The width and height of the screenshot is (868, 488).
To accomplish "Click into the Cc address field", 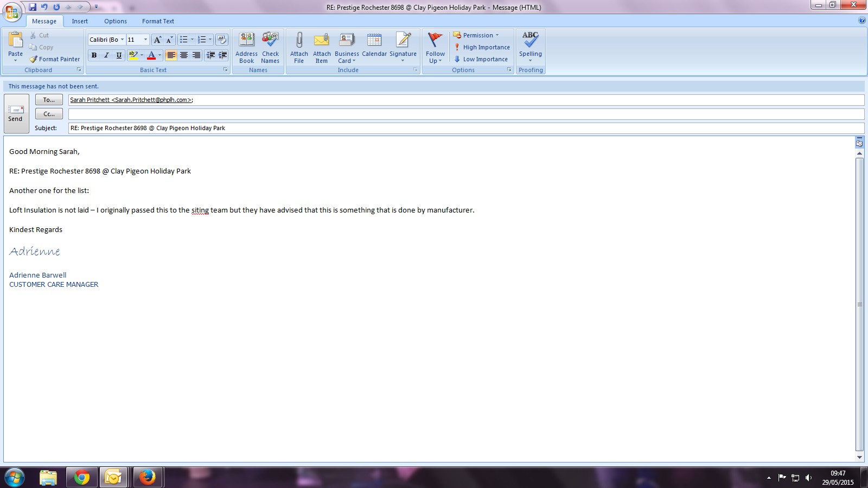I will [465, 114].
